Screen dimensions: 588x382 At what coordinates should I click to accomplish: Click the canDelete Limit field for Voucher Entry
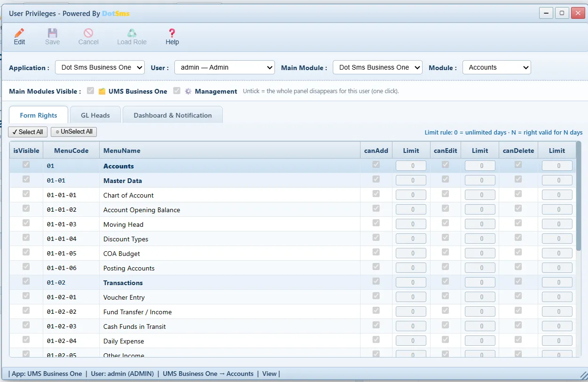557,297
